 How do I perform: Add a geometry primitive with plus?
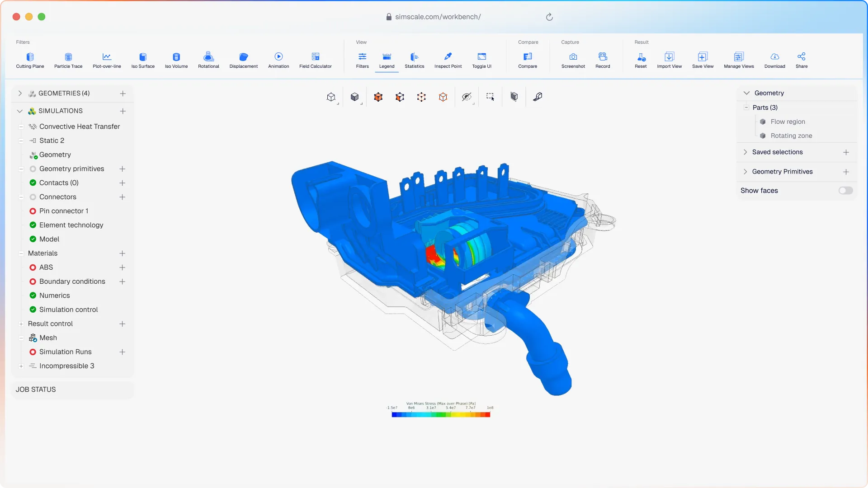tap(122, 169)
